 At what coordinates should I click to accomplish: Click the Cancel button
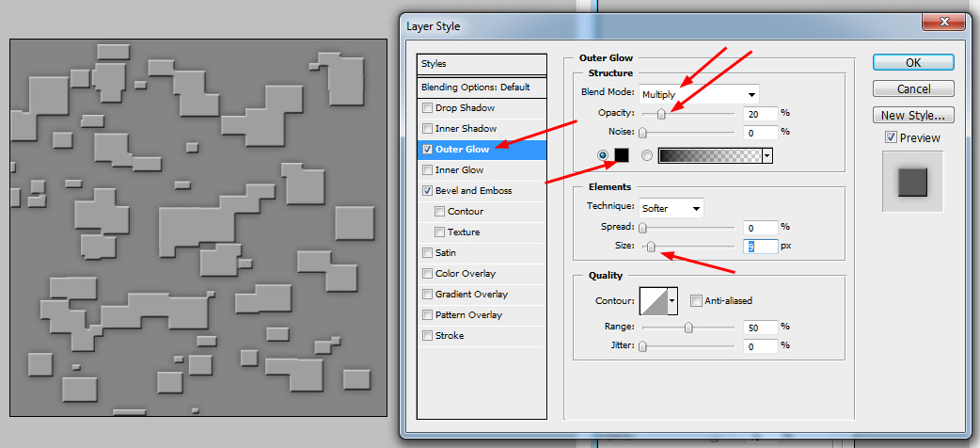pyautogui.click(x=913, y=88)
